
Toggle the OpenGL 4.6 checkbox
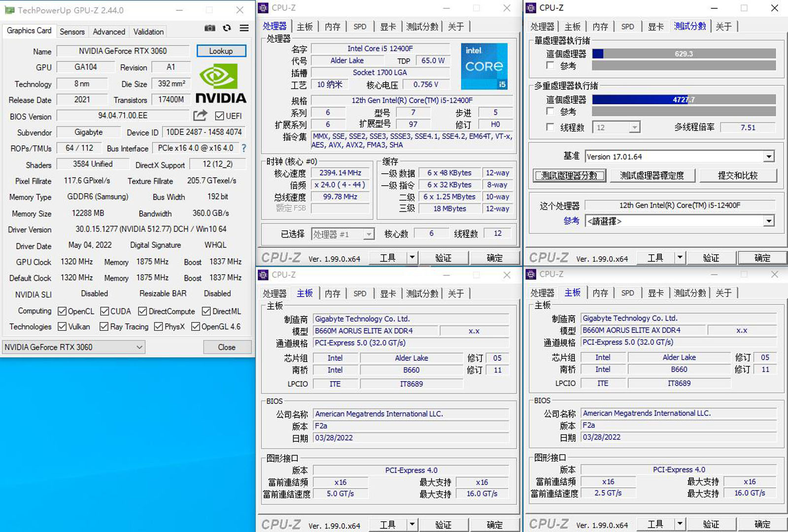click(195, 327)
